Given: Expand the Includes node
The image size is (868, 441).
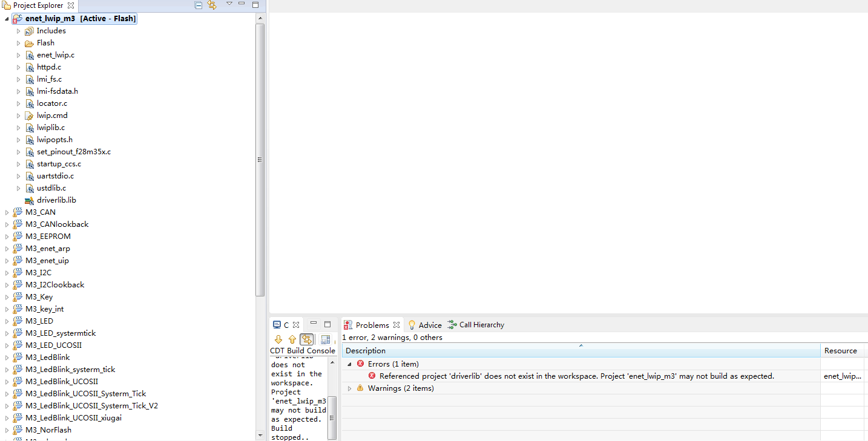Looking at the screenshot, I should click(x=19, y=31).
